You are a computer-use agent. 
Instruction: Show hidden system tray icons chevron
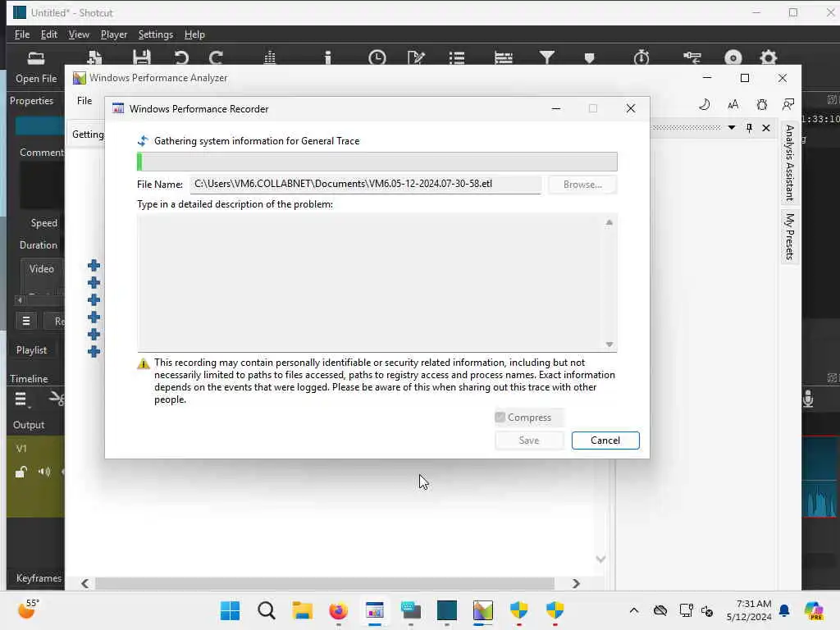click(634, 610)
